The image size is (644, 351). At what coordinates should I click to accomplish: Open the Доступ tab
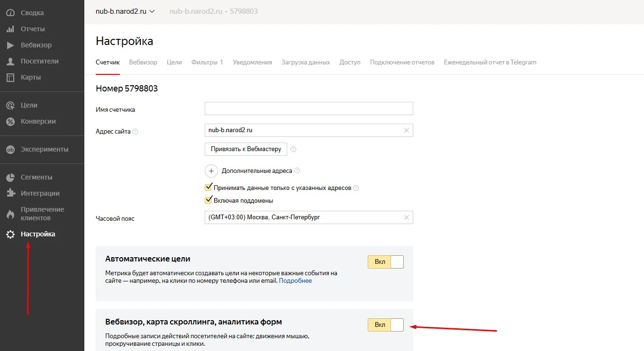350,62
